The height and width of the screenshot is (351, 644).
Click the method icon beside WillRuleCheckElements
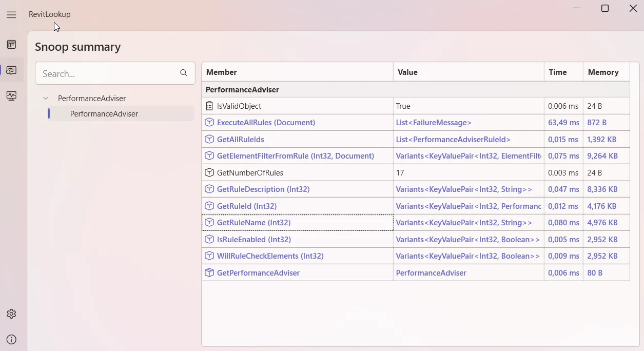coord(209,256)
